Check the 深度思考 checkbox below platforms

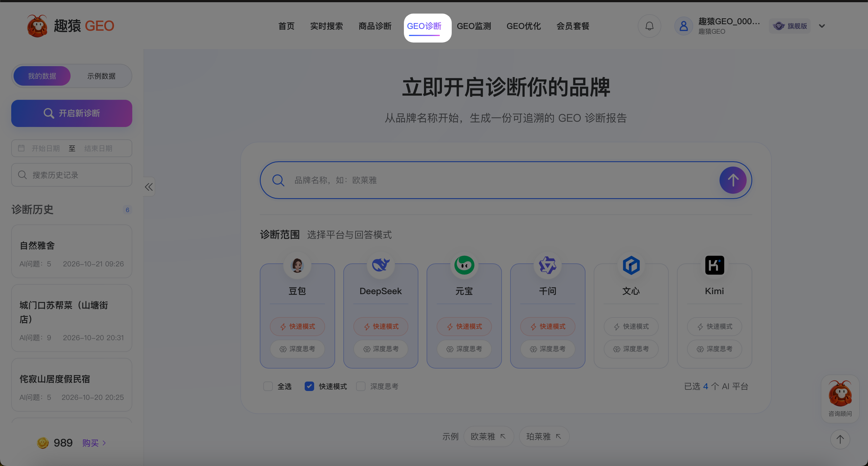pyautogui.click(x=361, y=386)
